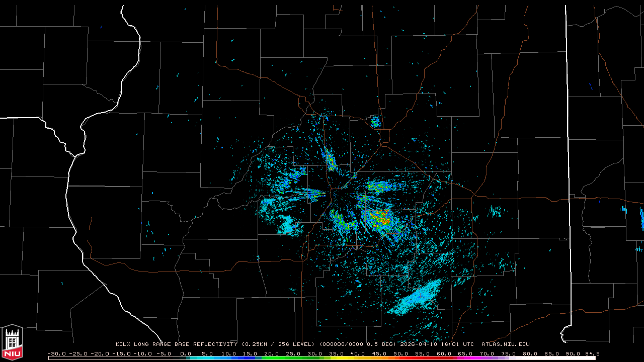Click the 94.5 label at the scale end
644x362 pixels.
tap(592, 353)
